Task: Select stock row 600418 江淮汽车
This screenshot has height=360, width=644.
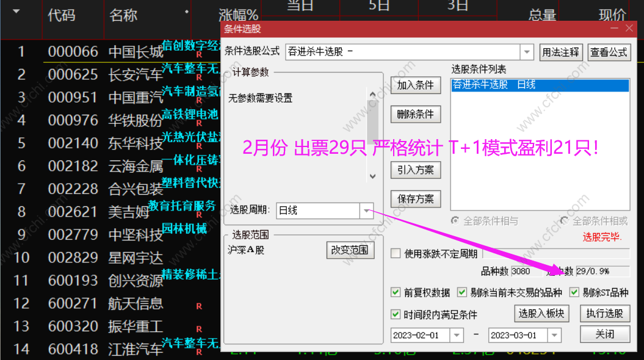Action: pos(111,350)
